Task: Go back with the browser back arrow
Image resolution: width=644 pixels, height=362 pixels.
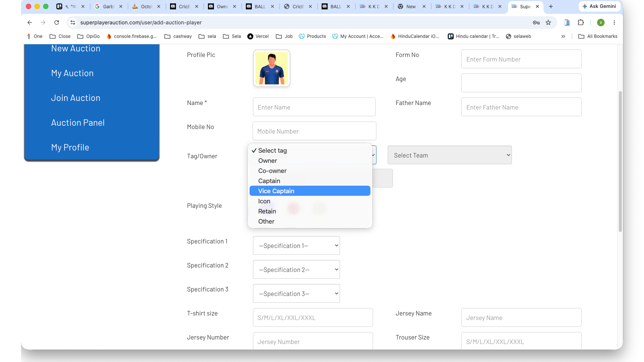Action: [30, 23]
